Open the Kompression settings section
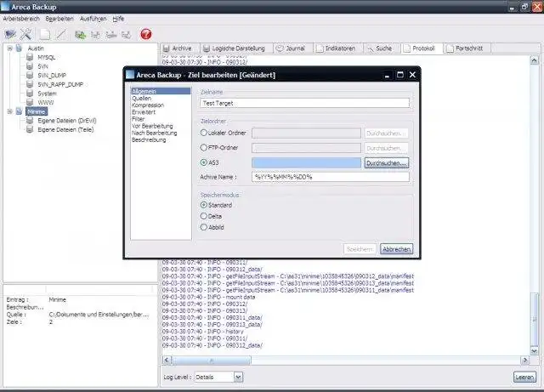Viewport: 544px width, 392px height. (148, 105)
